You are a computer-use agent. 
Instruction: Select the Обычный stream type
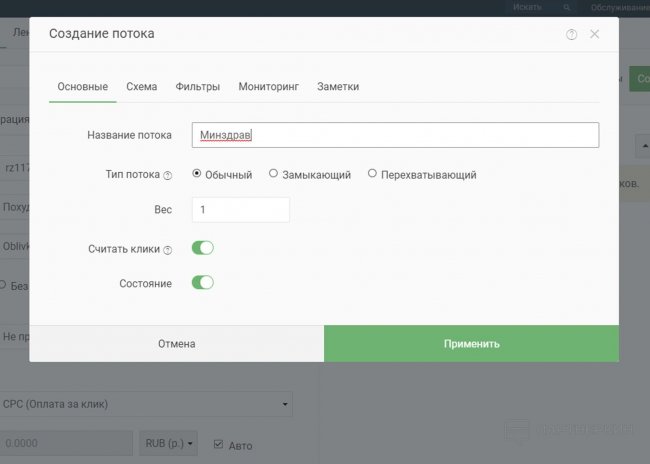pos(197,174)
